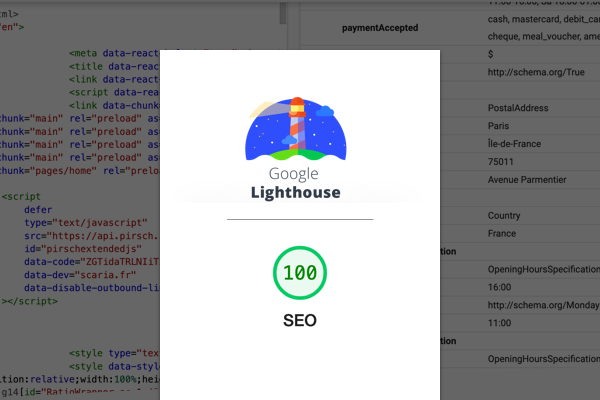Screen dimensions: 600x400
Task: Select the Île-de-France value
Action: (x=514, y=144)
